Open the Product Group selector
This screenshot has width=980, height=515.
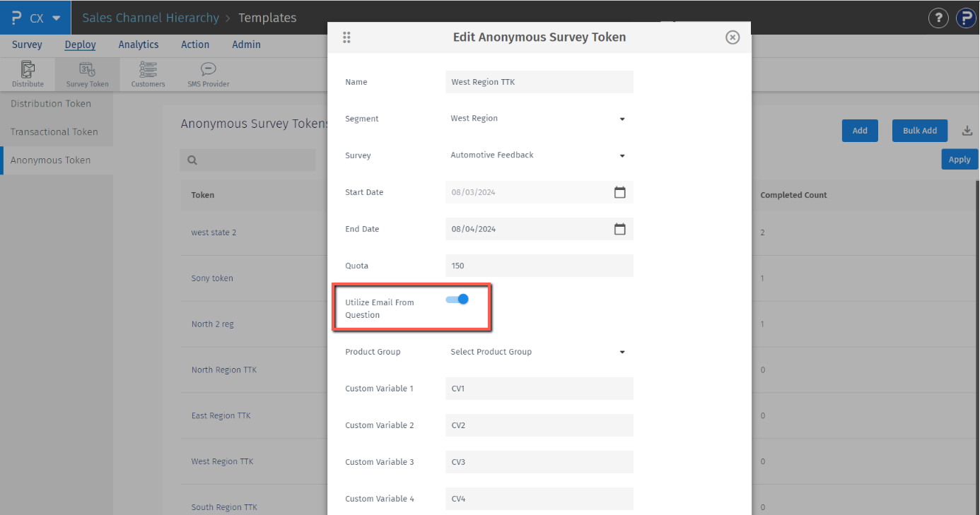[x=622, y=351]
